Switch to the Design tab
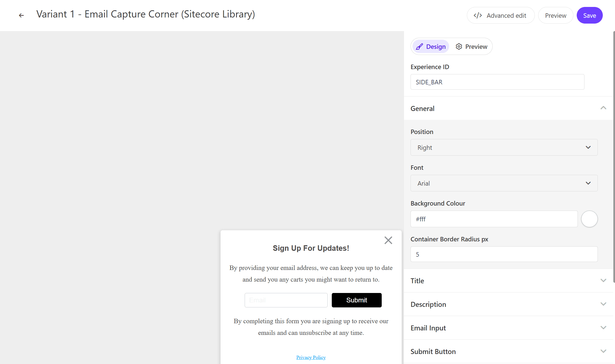The image size is (615, 364). [431, 47]
